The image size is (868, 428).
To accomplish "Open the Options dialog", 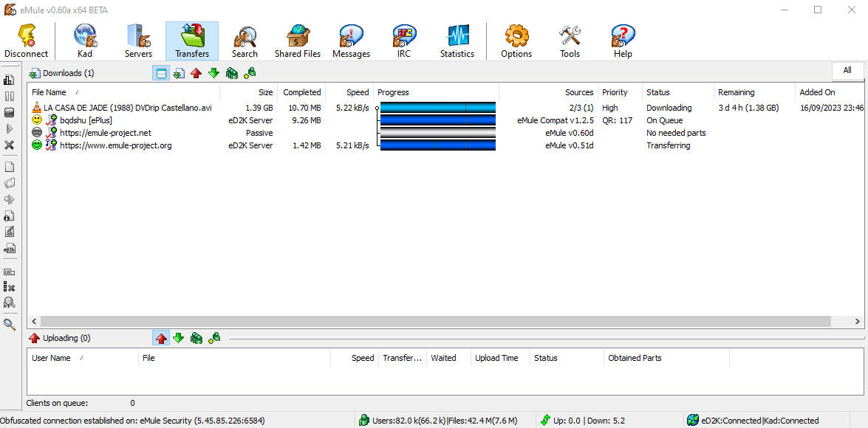I will tap(516, 41).
